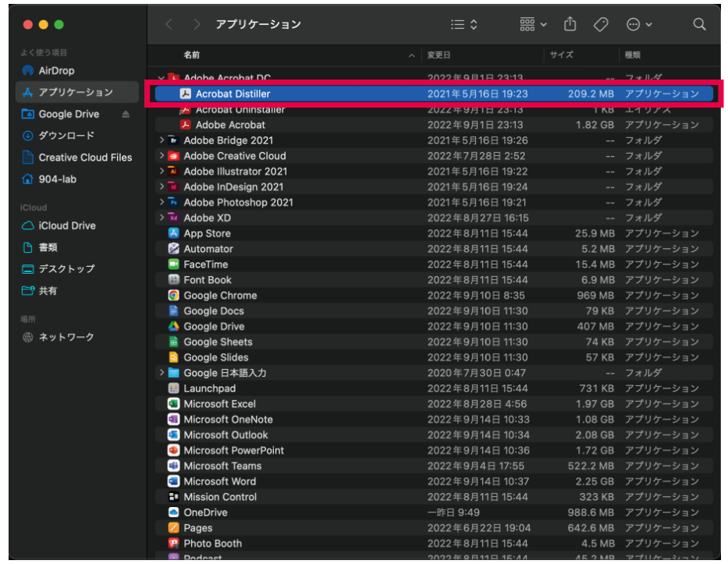Image resolution: width=728 pixels, height=564 pixels.
Task: Expand the Adobe Photoshop 2021 folder
Action: [x=162, y=203]
